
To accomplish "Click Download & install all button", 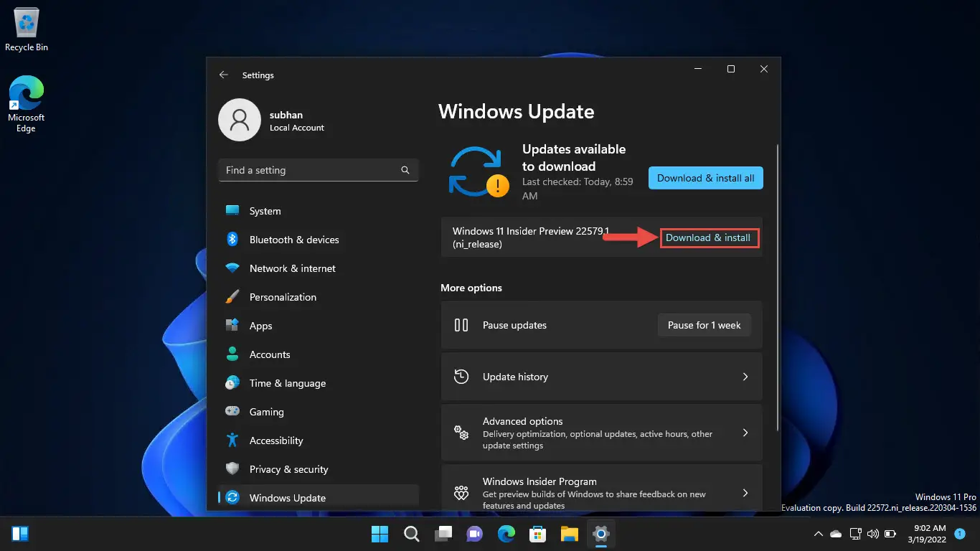I will (706, 178).
